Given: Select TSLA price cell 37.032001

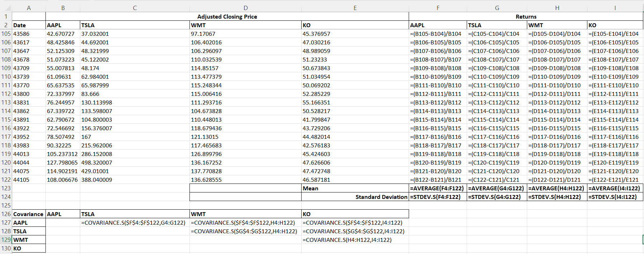Looking at the screenshot, I should (x=135, y=34).
